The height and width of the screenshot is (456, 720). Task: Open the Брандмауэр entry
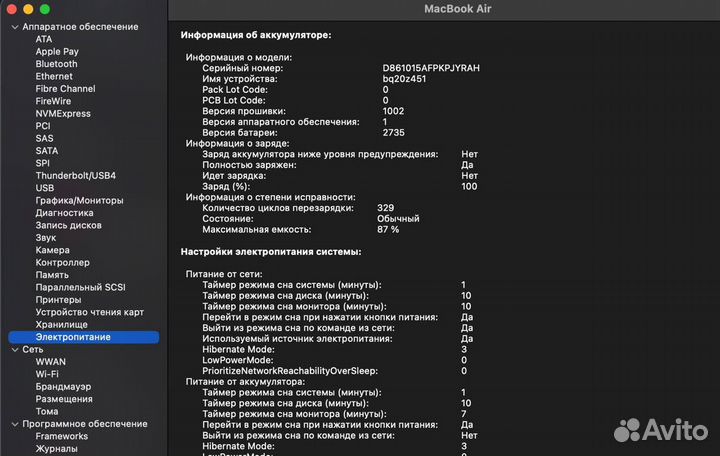(63, 387)
